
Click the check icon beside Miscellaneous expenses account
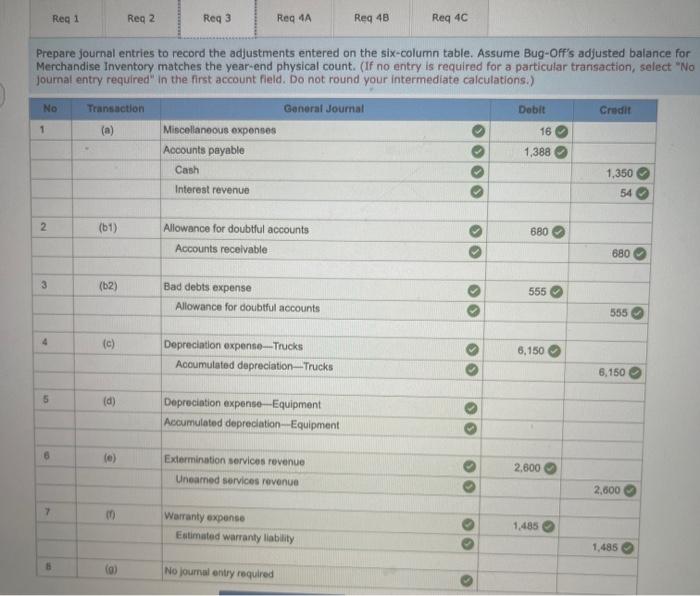[x=478, y=131]
